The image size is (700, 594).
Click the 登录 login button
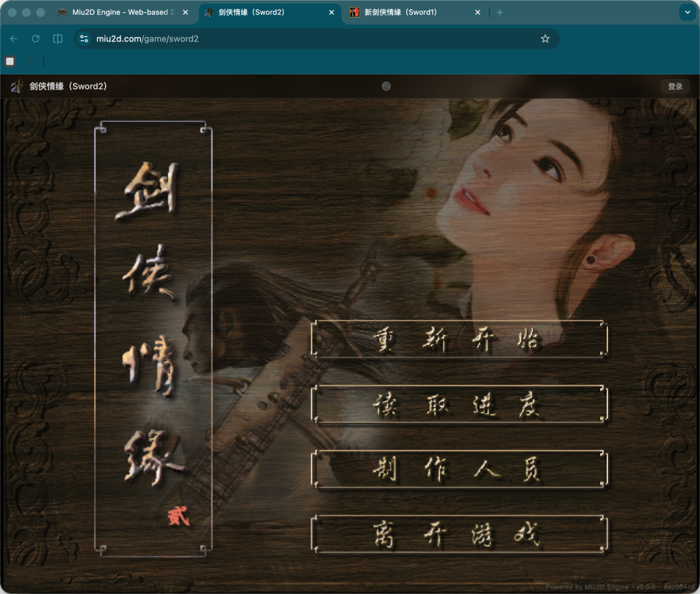(675, 86)
